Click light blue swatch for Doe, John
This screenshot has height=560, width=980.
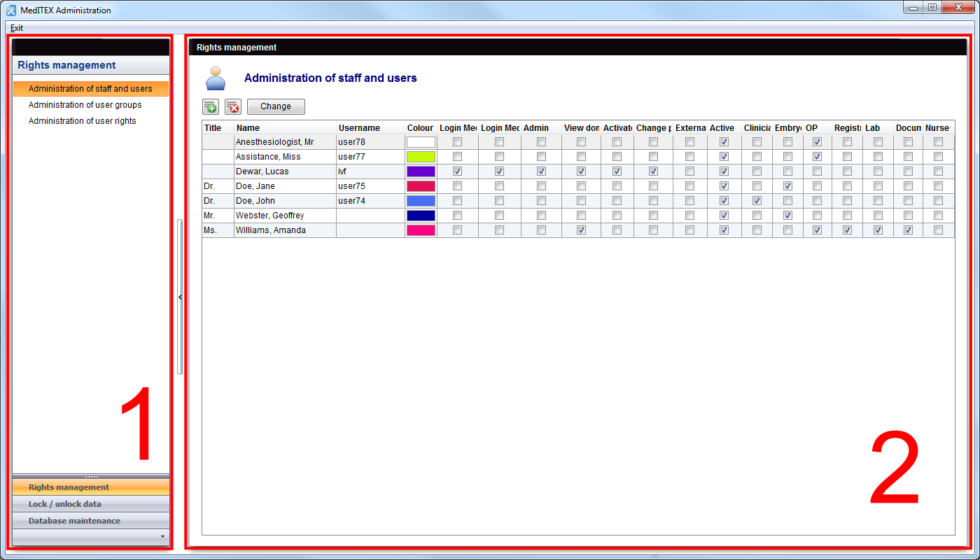421,201
